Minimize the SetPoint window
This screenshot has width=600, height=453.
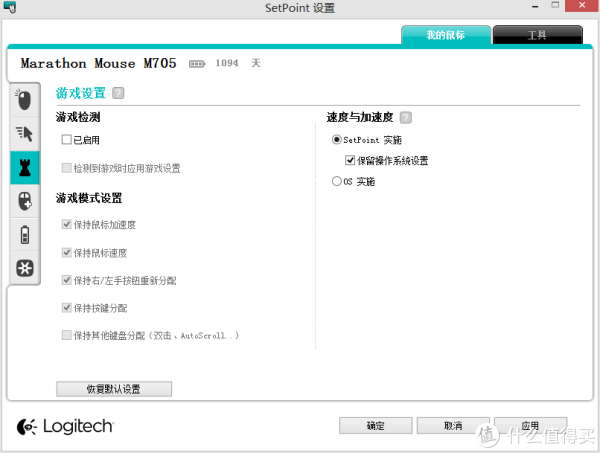pos(535,7)
